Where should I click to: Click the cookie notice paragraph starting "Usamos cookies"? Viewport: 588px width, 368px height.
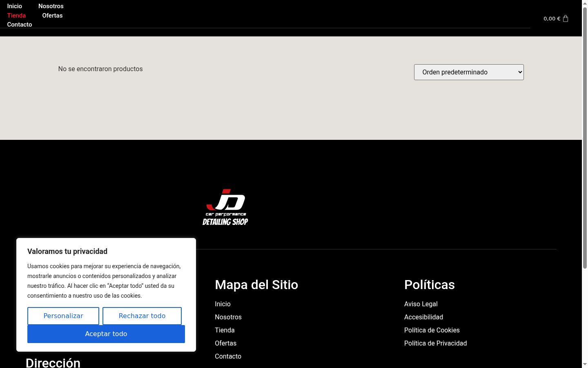[x=104, y=281]
